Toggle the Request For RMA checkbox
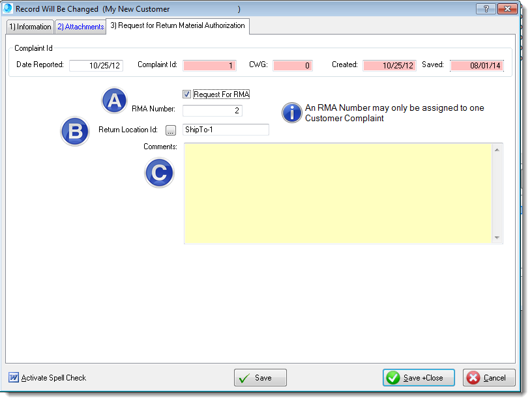This screenshot has height=402, width=532. (187, 94)
